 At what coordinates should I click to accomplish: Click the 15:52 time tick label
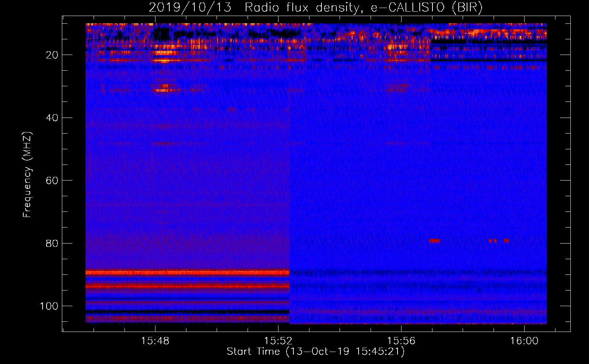(278, 341)
